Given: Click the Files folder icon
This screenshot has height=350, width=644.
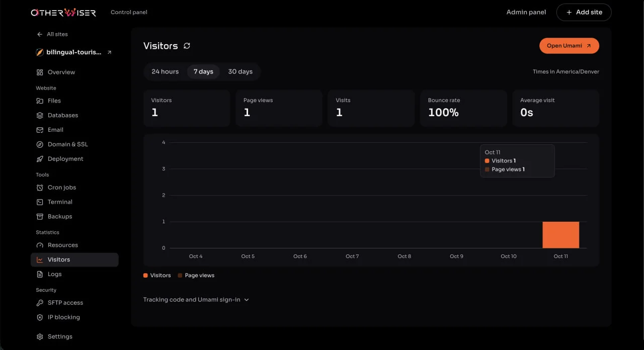Looking at the screenshot, I should pos(40,101).
